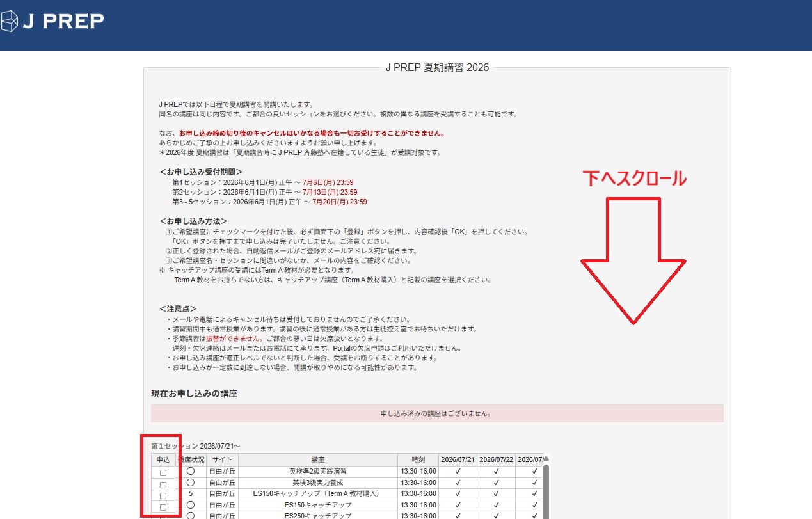Click the J PREP logo in the header
Screen dimensions: 812x519
pos(52,22)
